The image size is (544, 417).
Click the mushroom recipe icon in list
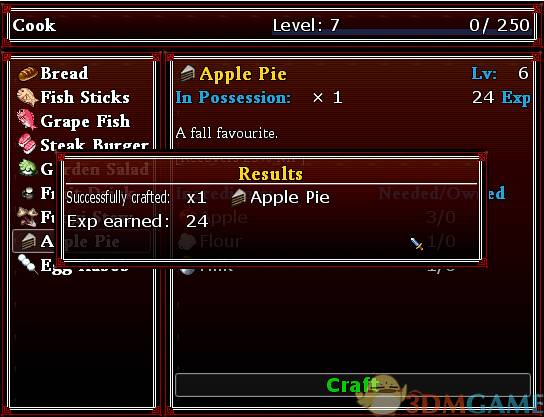point(27,216)
